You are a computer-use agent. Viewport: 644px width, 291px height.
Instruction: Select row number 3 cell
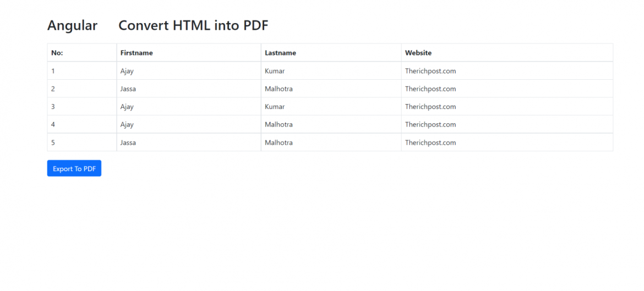coord(81,107)
